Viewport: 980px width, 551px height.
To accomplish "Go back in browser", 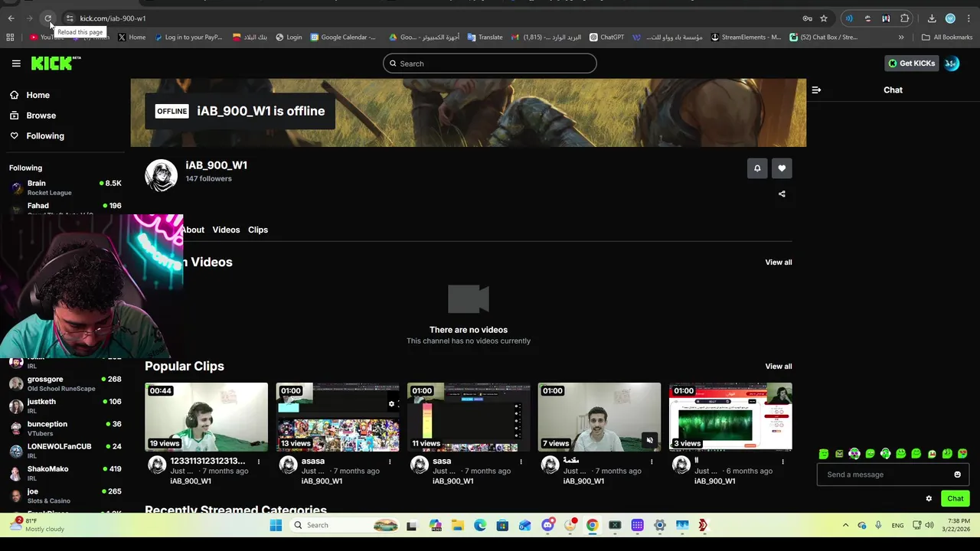I will tap(11, 18).
